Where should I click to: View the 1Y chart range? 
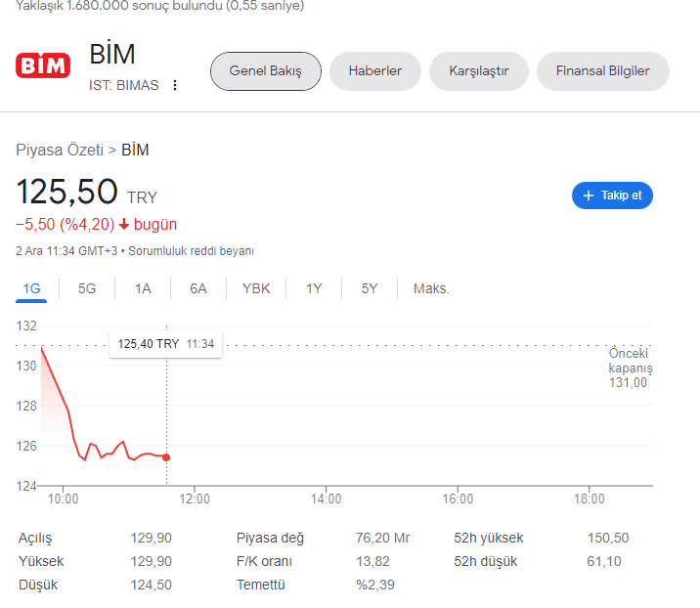click(314, 288)
